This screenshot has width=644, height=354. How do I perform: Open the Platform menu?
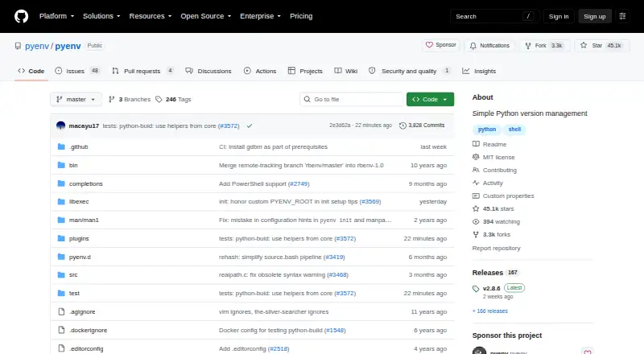coord(56,16)
